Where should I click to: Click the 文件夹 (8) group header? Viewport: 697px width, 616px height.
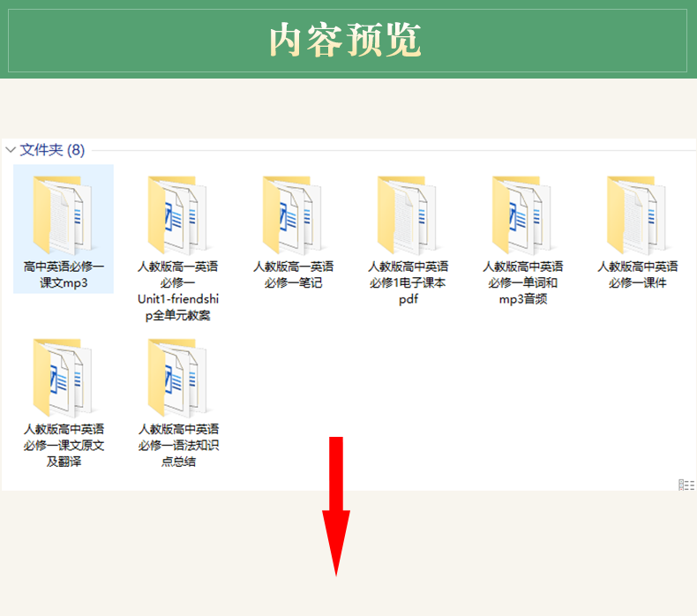[52, 150]
